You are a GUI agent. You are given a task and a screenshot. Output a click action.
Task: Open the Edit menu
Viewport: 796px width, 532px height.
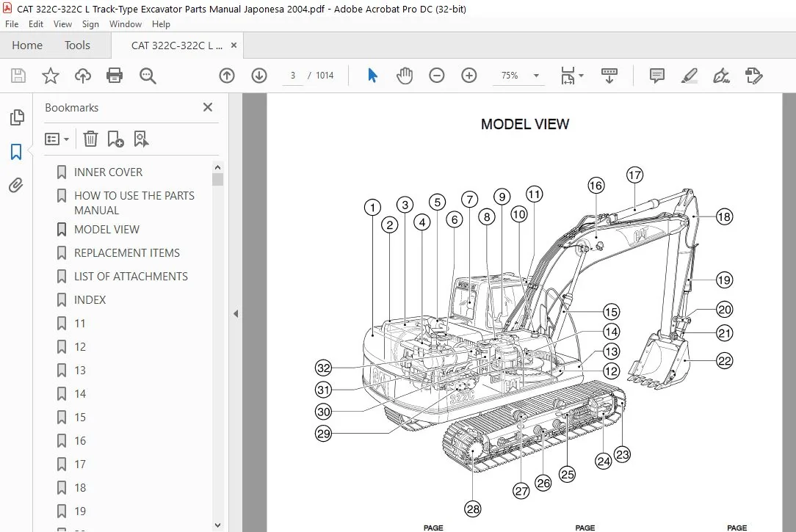[35, 23]
